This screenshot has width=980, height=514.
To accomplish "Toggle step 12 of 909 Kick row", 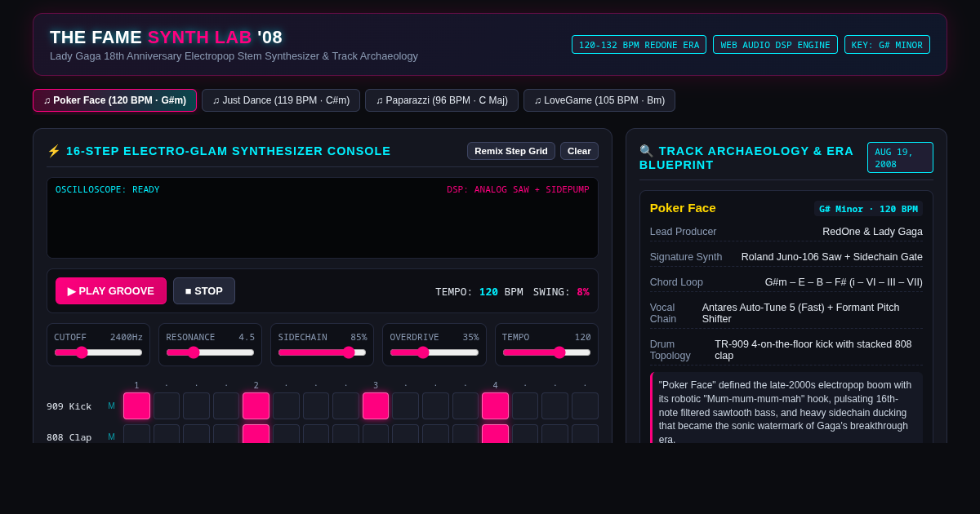I will (x=465, y=406).
